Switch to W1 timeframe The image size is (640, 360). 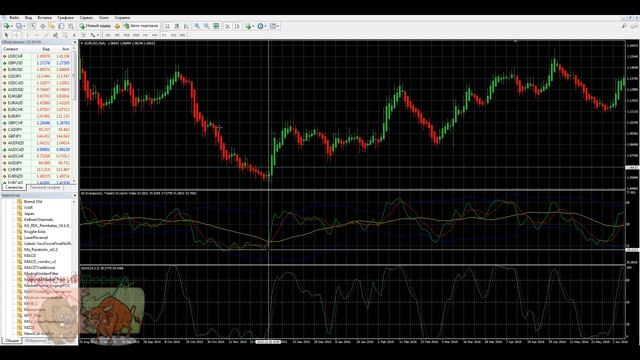pyautogui.click(x=173, y=35)
